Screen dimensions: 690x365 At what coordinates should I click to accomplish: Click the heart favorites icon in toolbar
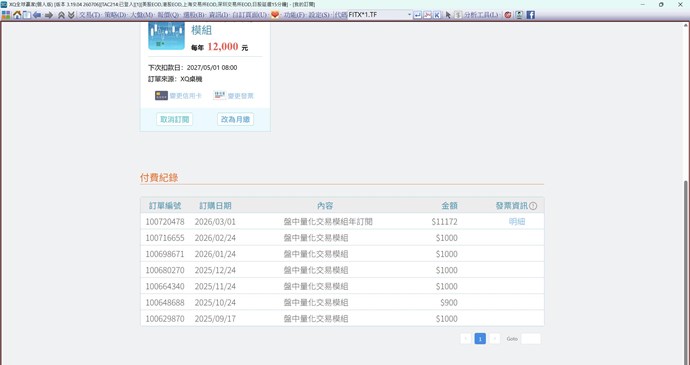click(275, 15)
